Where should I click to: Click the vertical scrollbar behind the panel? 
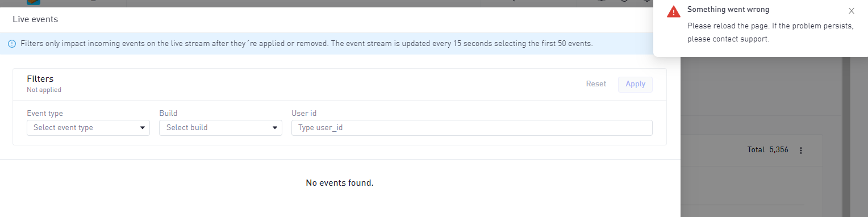point(846,136)
